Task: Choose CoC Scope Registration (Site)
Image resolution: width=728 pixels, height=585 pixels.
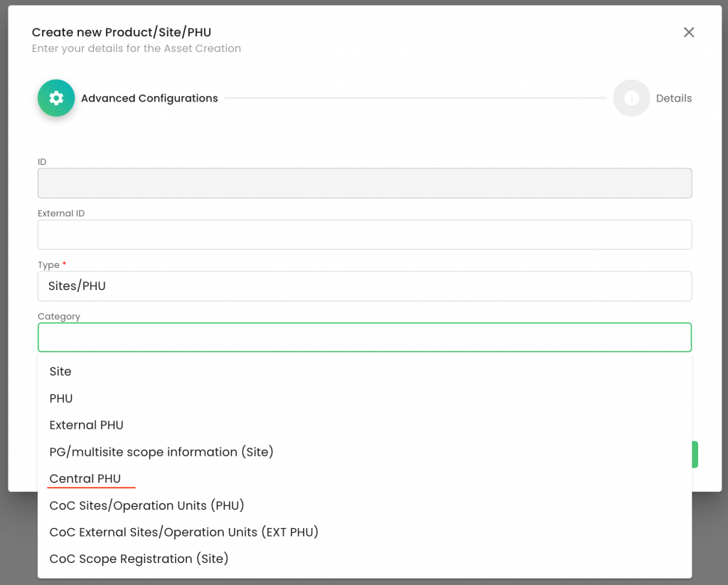Action: click(139, 559)
